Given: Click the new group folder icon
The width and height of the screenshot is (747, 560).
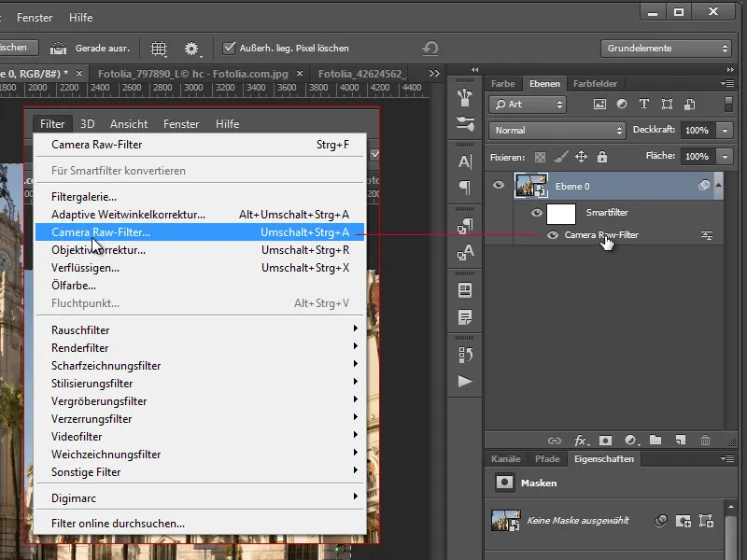Looking at the screenshot, I should (x=655, y=440).
